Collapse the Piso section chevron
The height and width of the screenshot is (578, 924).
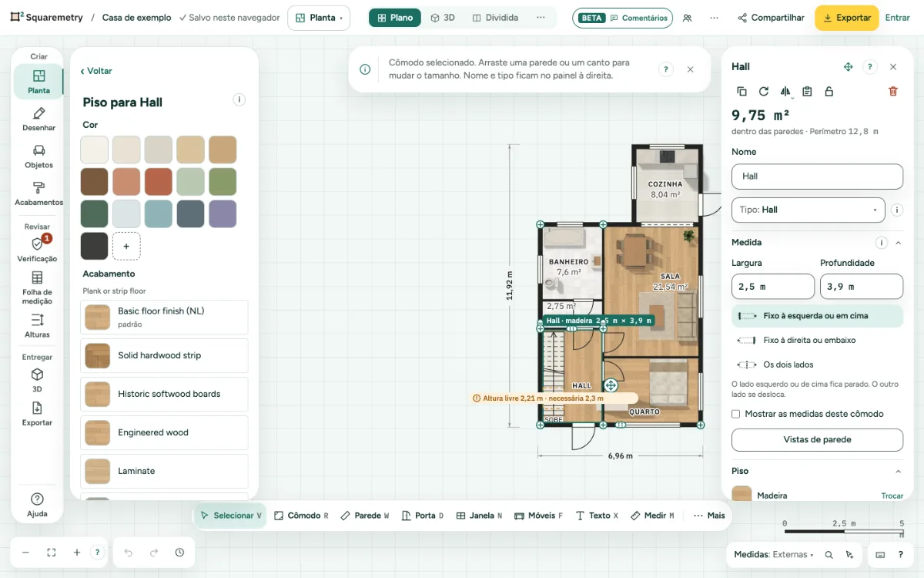coord(898,471)
